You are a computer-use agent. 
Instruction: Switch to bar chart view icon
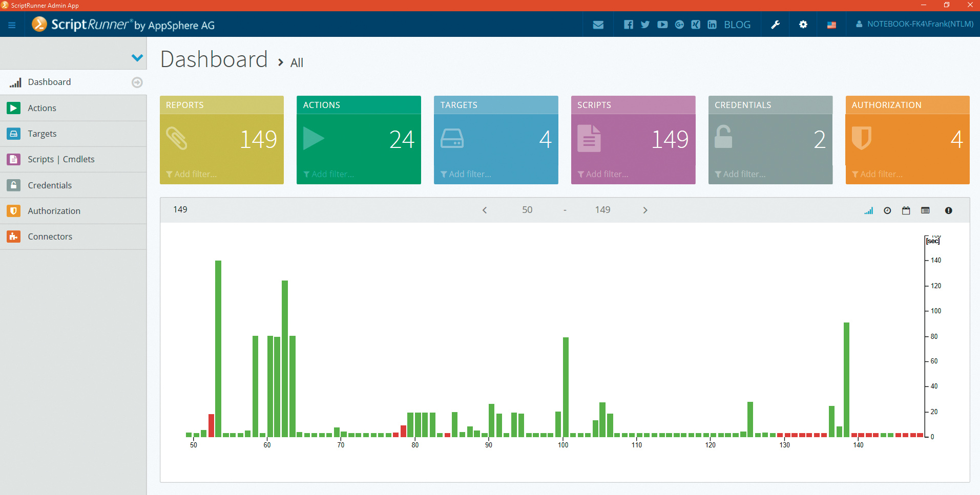point(868,210)
